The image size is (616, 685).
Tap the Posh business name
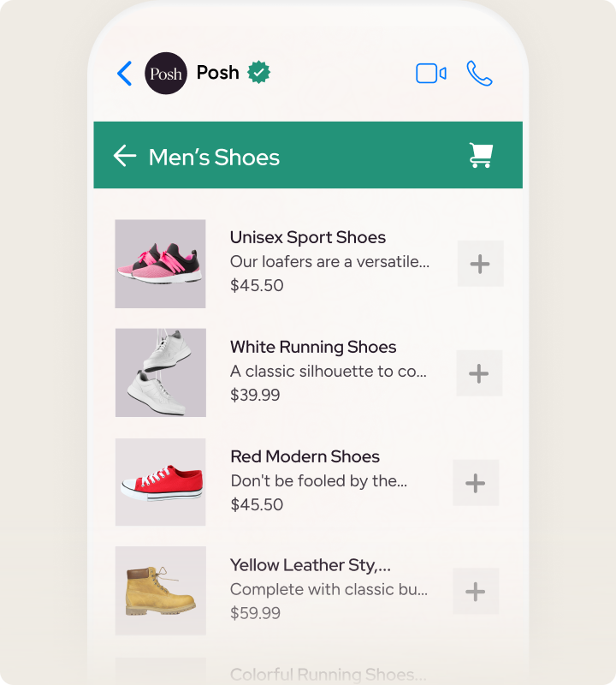click(x=218, y=73)
